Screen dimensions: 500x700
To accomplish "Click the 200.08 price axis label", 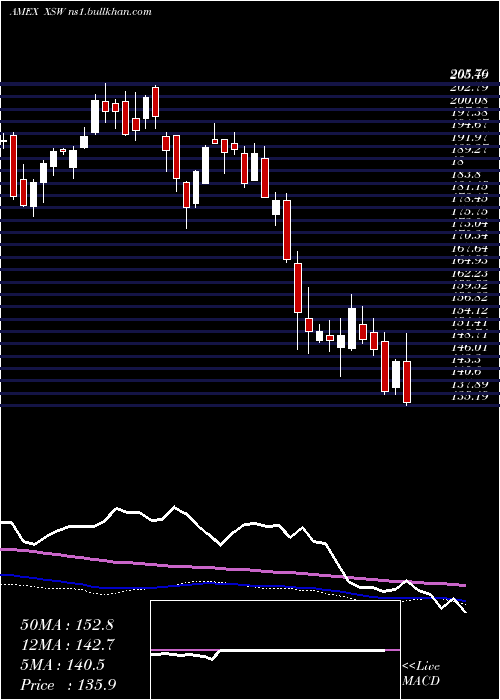I will (468, 100).
